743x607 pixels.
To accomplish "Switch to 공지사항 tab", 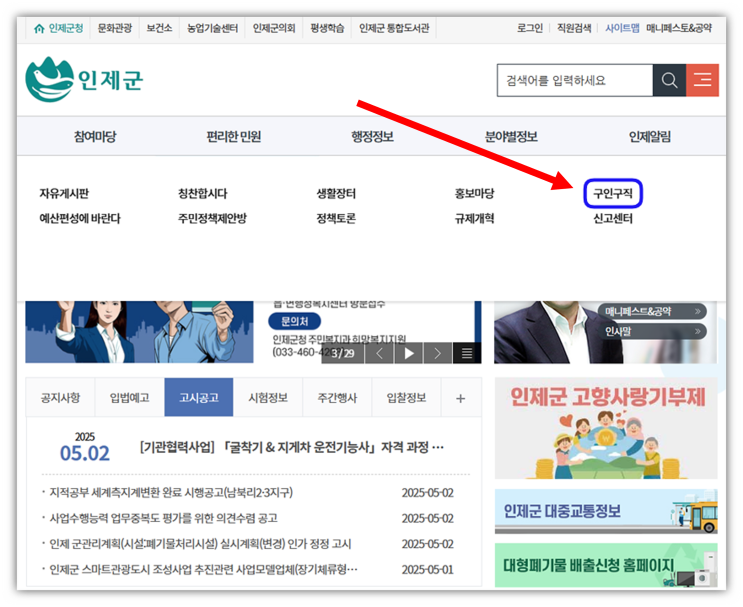I will click(60, 398).
